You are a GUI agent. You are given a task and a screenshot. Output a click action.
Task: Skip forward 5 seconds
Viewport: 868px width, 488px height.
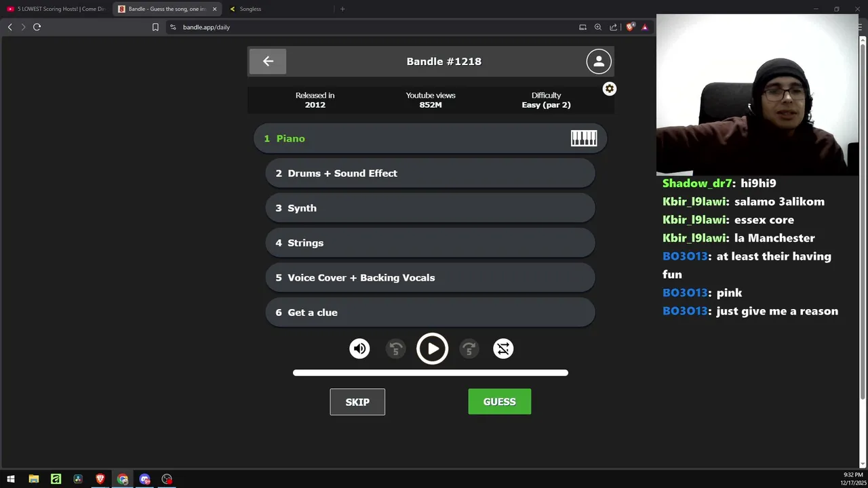(469, 349)
